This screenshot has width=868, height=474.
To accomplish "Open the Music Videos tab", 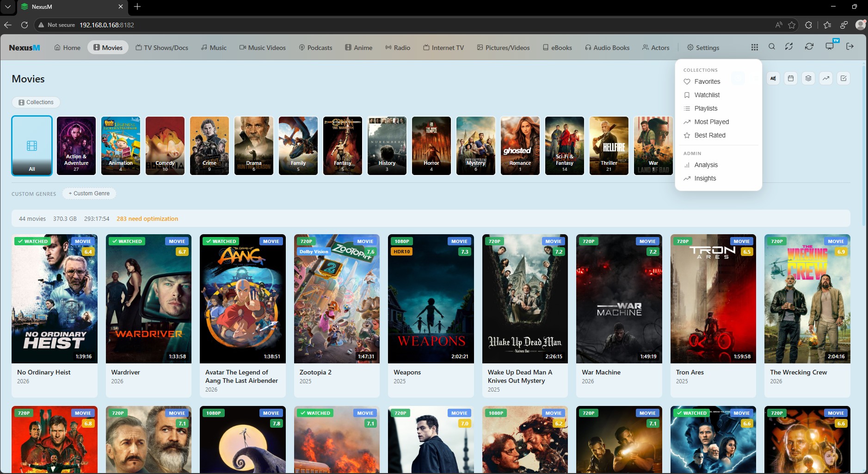I will 262,48.
